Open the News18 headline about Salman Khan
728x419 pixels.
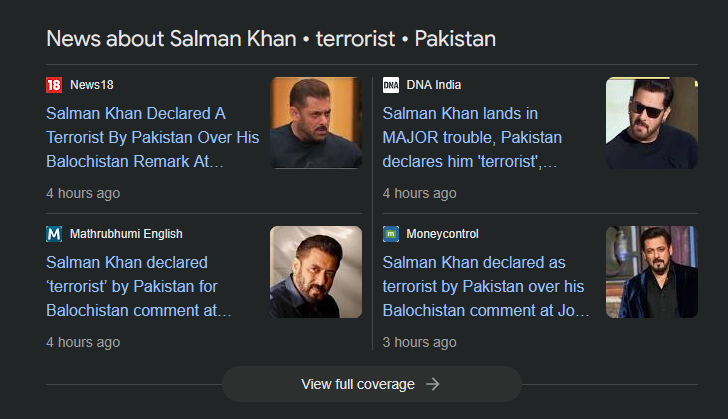tap(152, 137)
